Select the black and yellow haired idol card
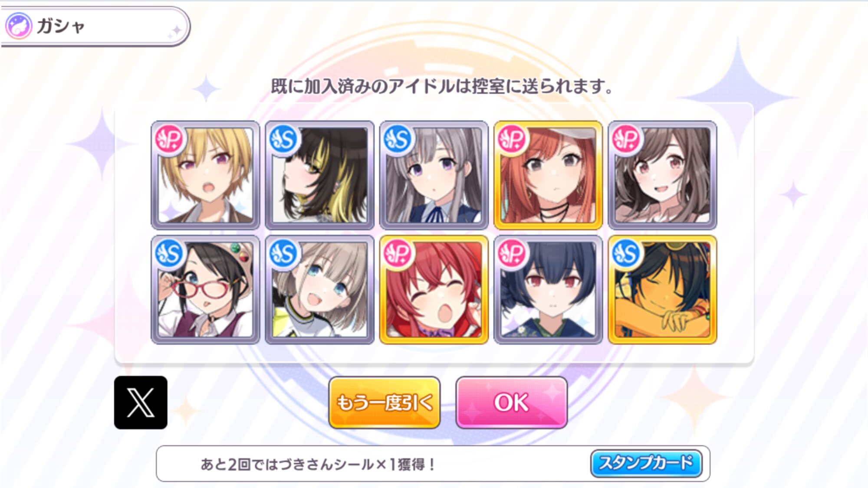This screenshot has width=868, height=488. tap(319, 175)
